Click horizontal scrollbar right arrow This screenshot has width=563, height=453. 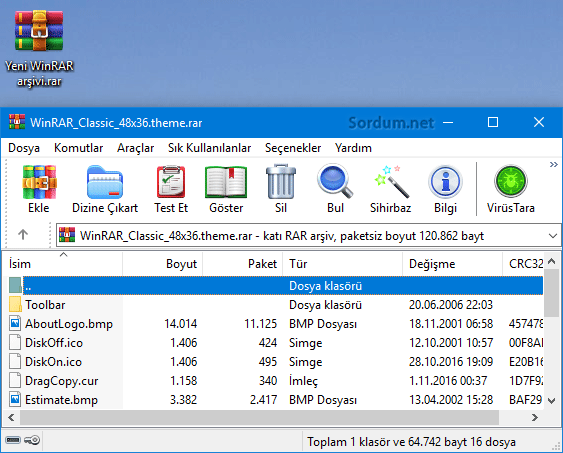click(x=535, y=417)
